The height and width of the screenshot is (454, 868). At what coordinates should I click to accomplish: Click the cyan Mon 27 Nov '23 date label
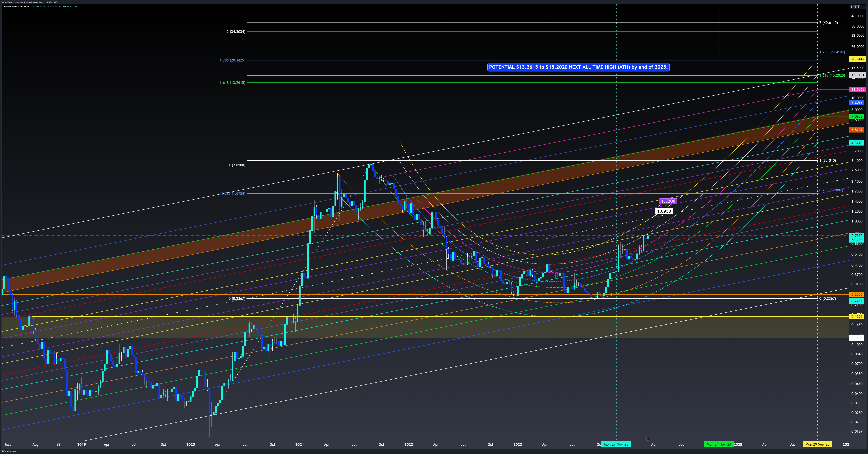[616, 444]
